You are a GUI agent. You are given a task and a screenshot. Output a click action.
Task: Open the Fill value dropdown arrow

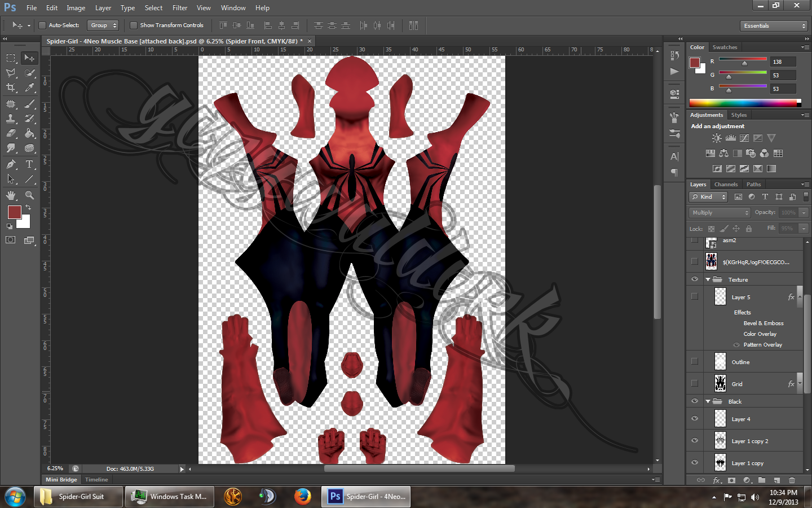point(804,229)
